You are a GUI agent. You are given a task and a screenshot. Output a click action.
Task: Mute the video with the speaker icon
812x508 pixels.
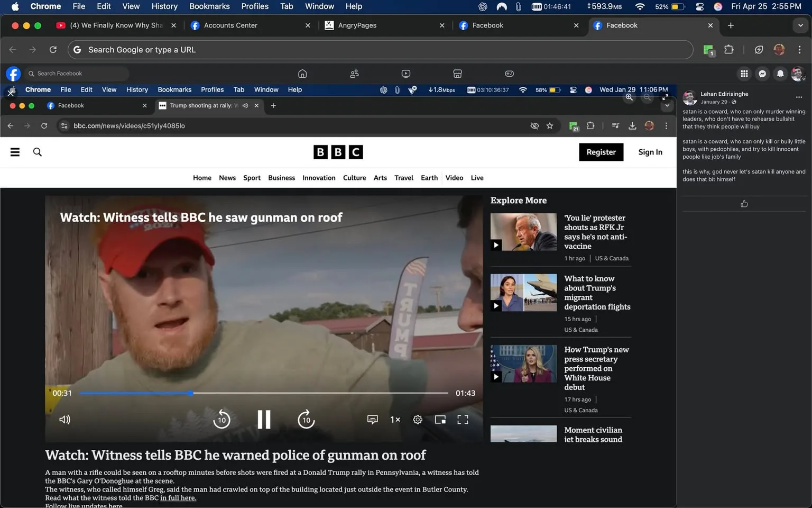point(64,419)
